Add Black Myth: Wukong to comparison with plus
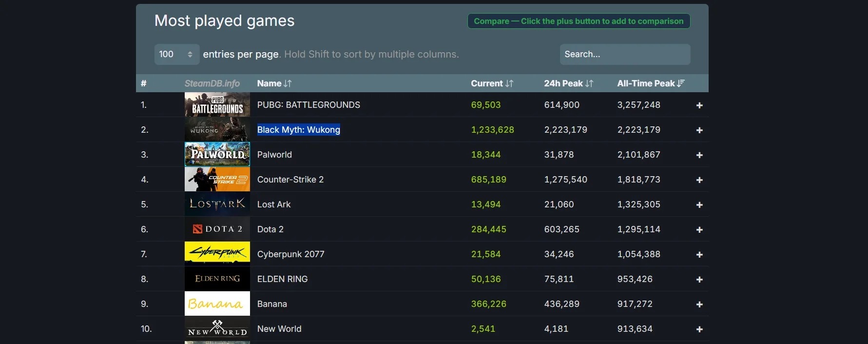Viewport: 868px width, 344px height. coord(699,130)
